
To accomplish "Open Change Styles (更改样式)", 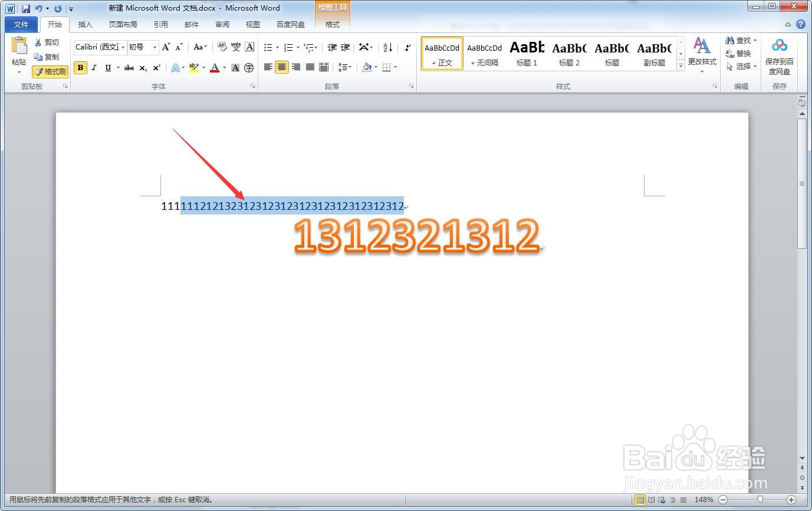I will coord(702,56).
